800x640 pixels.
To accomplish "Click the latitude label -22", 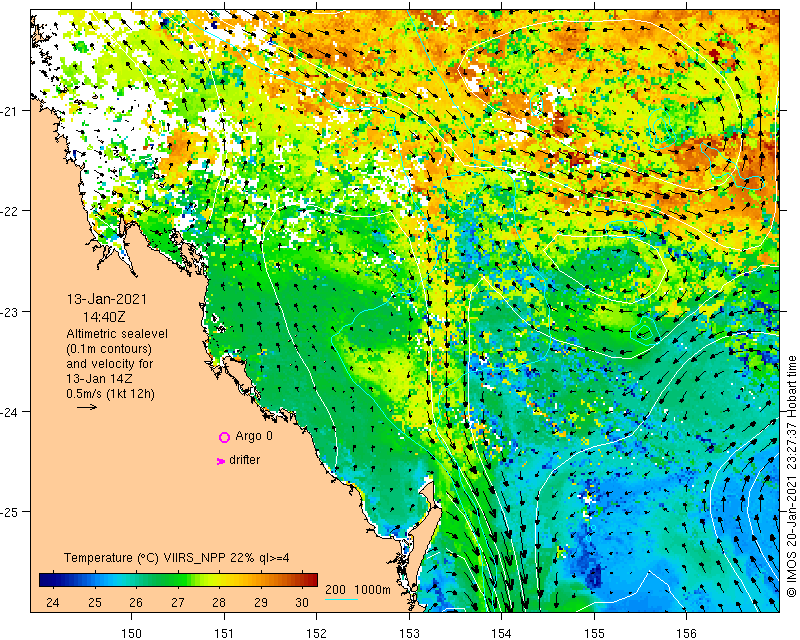I will 9,211.
